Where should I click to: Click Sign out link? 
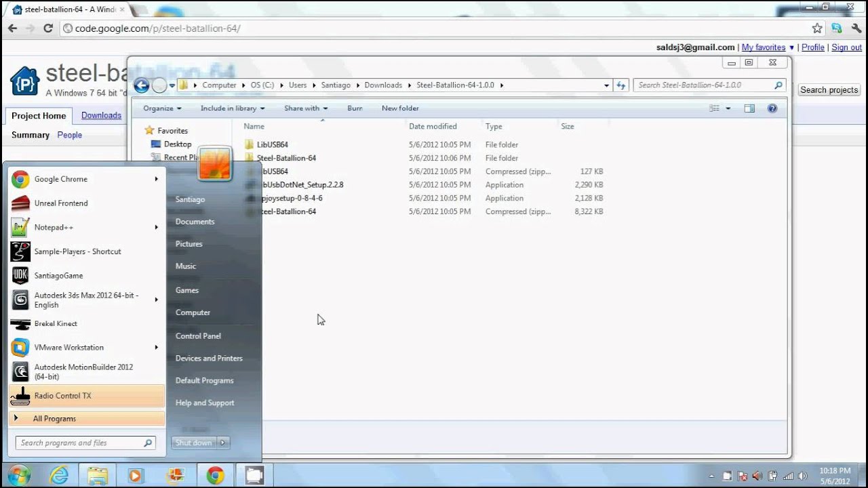click(x=846, y=47)
